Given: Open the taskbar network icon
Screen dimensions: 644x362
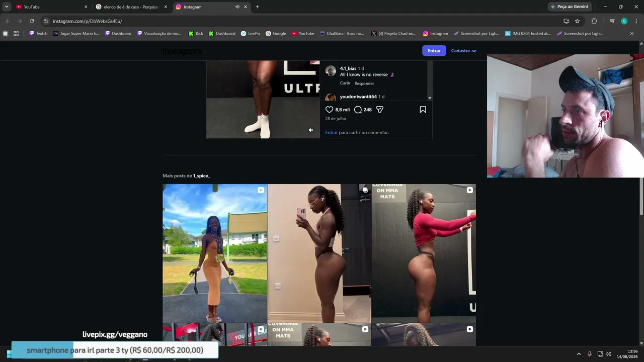Looking at the screenshot, I should [600, 354].
